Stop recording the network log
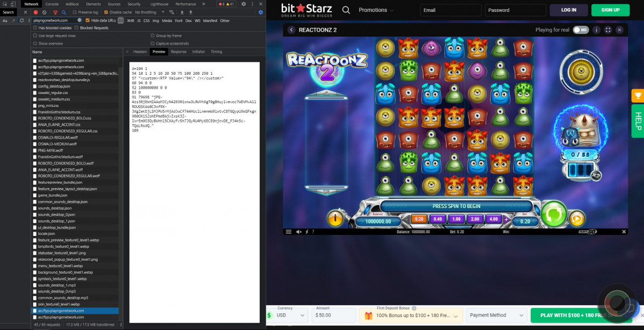The image size is (644, 330). click(36, 12)
